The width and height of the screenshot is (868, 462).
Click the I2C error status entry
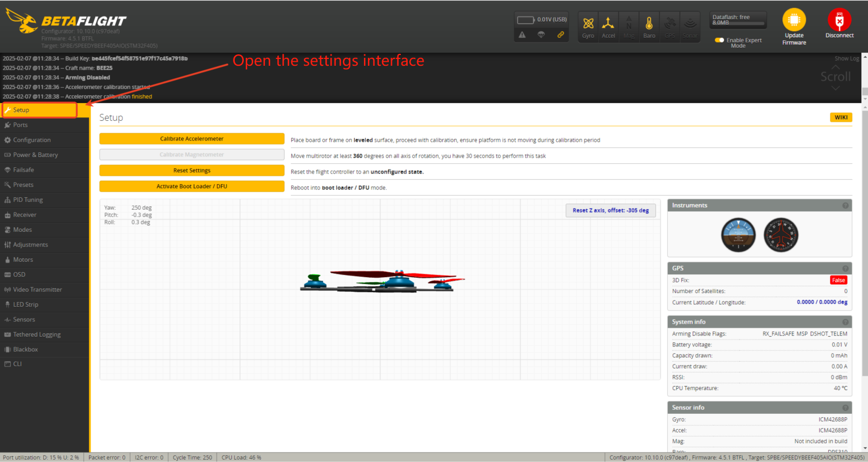(149, 457)
